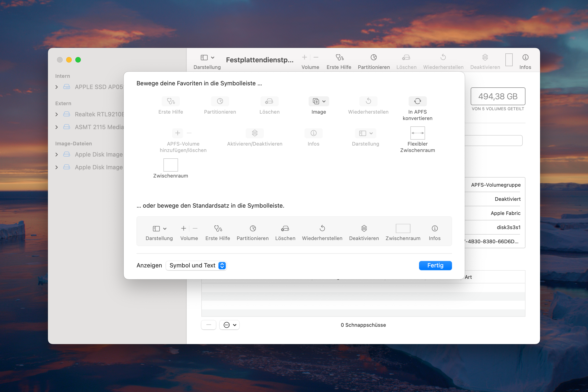Select ASMT 2115 Media in sidebar

coord(99,127)
